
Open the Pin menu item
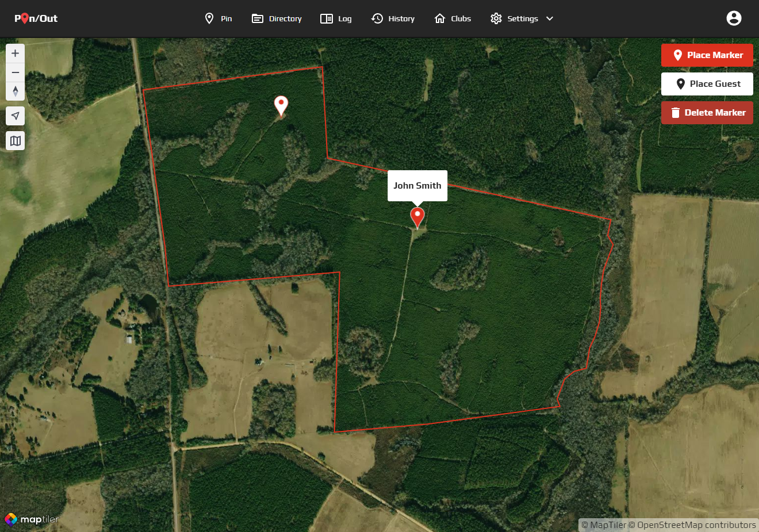[218, 18]
